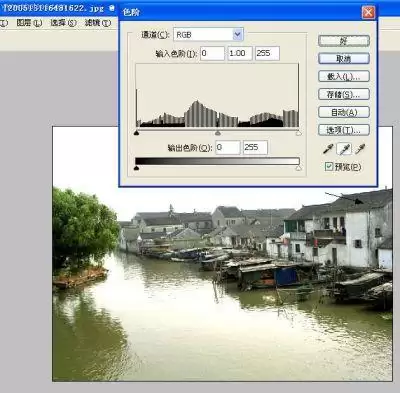
Task: Click the 选项 (Options) button
Action: [344, 130]
